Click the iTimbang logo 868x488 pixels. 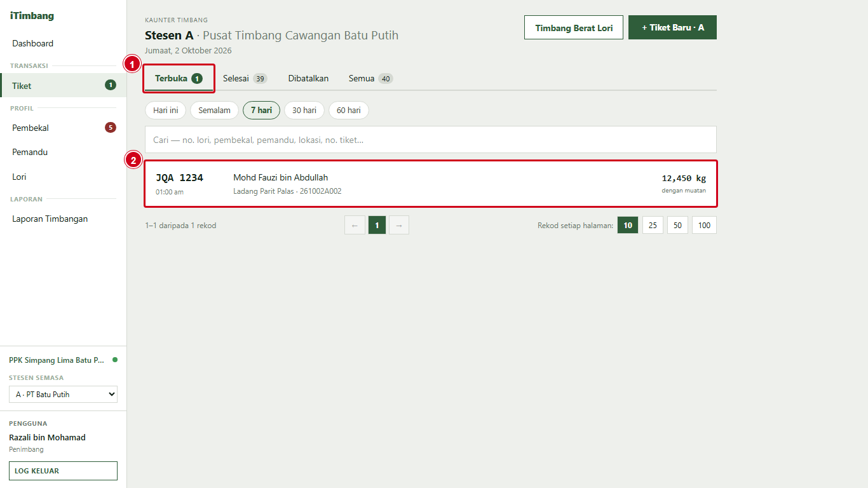(x=32, y=16)
